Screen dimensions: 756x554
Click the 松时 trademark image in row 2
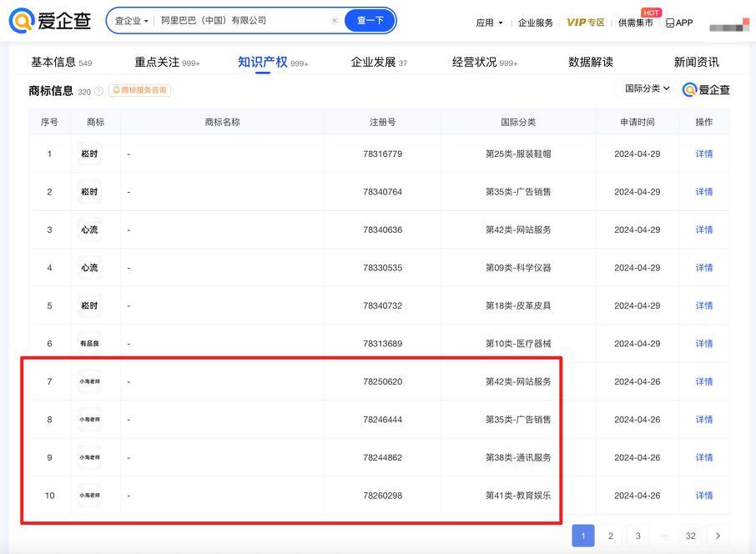(89, 192)
